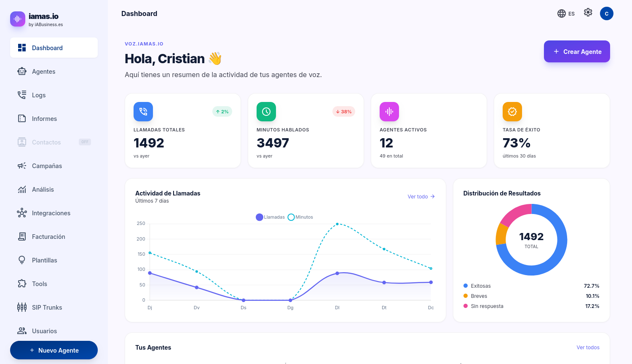Click the Informes report icon
Viewport: 632px width, 364px height.
click(22, 118)
